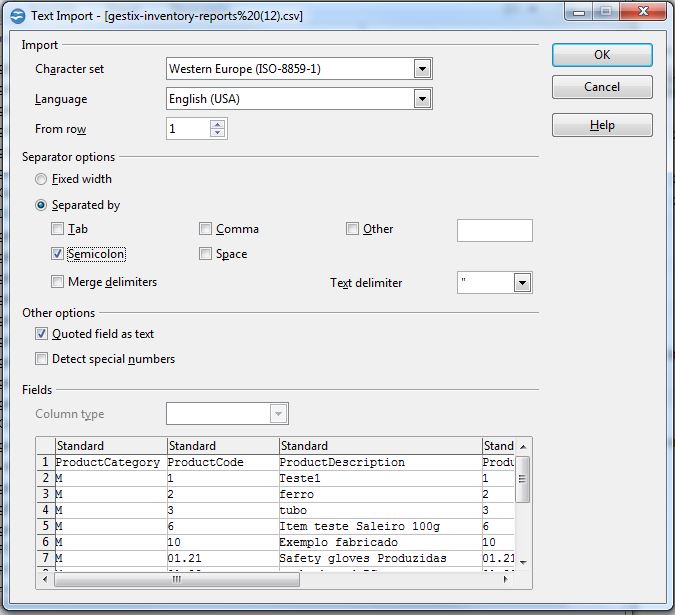Click the ProductDescription cell in preview
The height and width of the screenshot is (615, 675).
[x=381, y=463]
